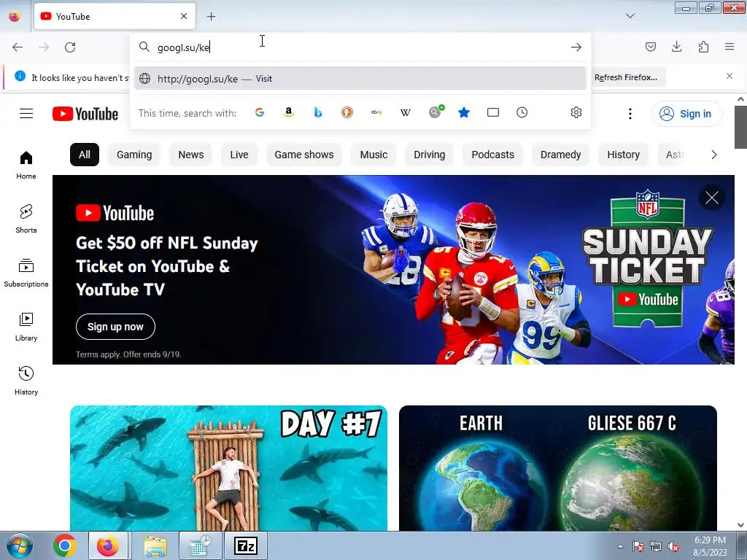Open the Extensions puzzle-piece icon
Viewport: 747px width, 560px height.
[x=703, y=47]
